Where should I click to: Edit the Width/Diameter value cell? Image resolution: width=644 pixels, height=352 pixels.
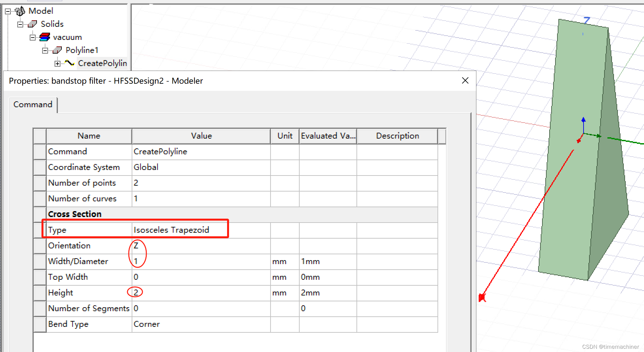click(136, 261)
